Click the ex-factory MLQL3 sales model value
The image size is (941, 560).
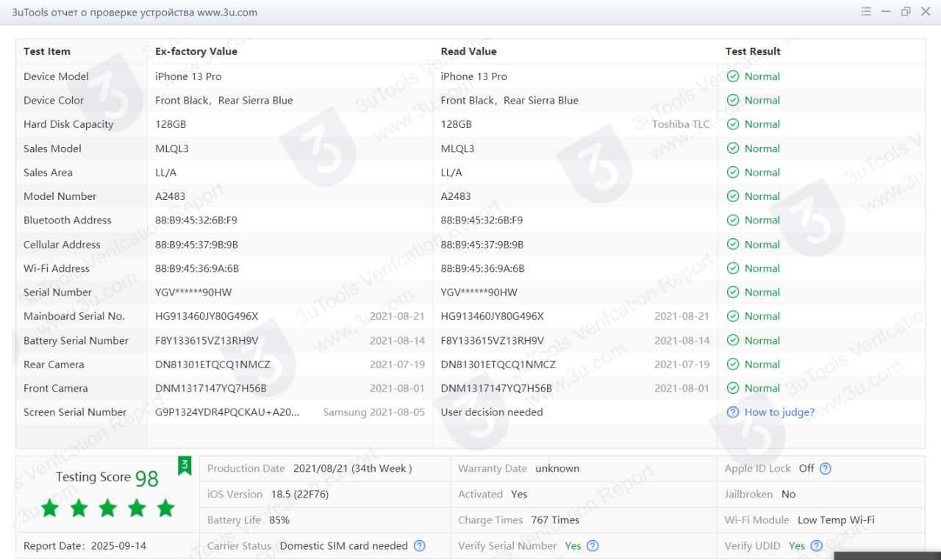[172, 148]
